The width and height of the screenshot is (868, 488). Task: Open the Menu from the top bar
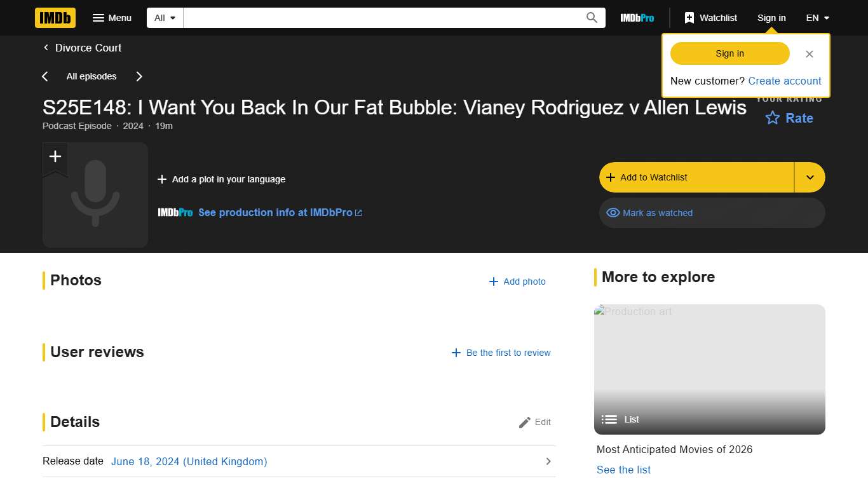pos(112,18)
